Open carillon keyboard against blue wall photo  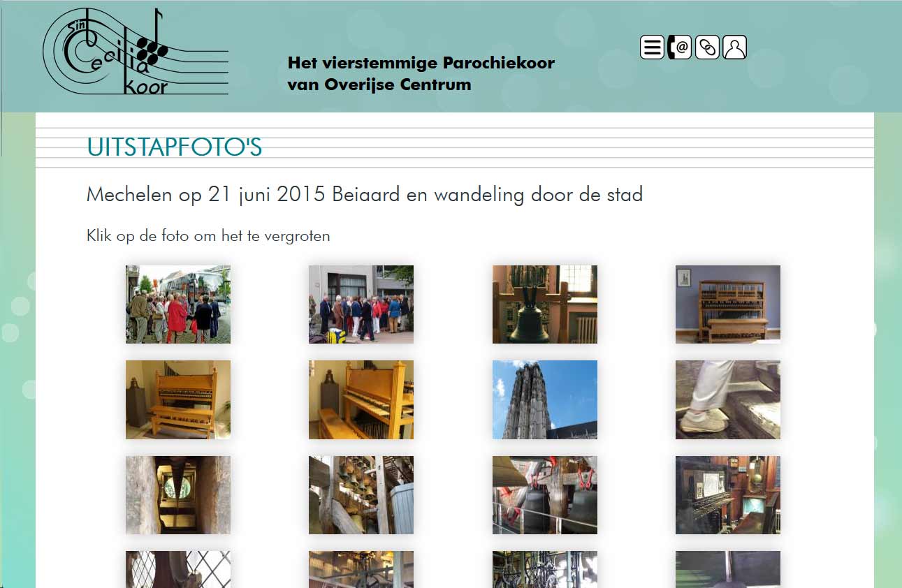pyautogui.click(x=728, y=304)
